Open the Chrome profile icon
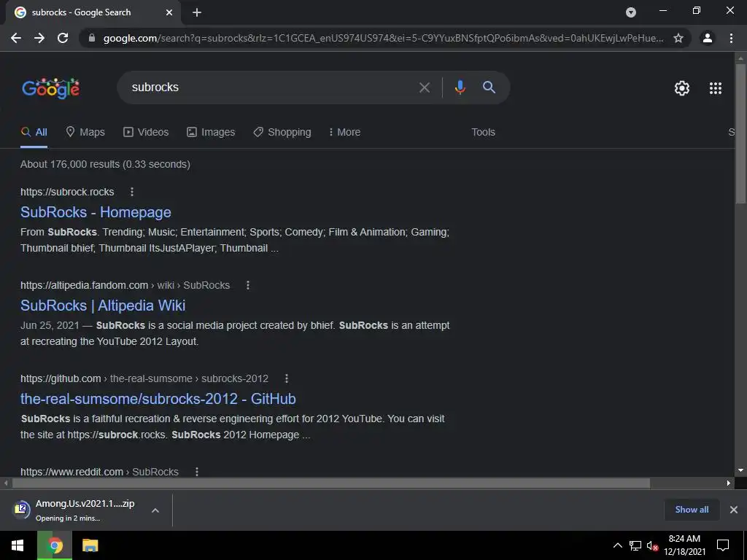Image resolution: width=747 pixels, height=560 pixels. [x=708, y=38]
